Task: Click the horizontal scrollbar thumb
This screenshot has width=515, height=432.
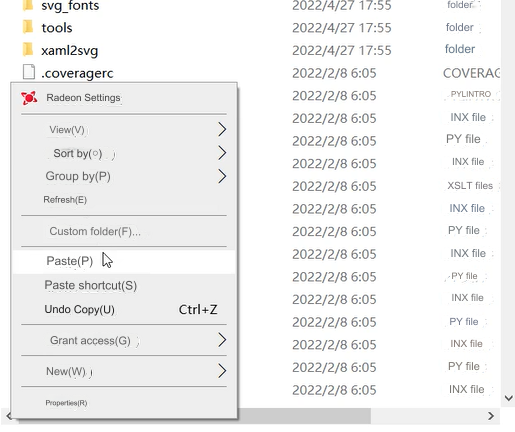Action: tap(195, 416)
